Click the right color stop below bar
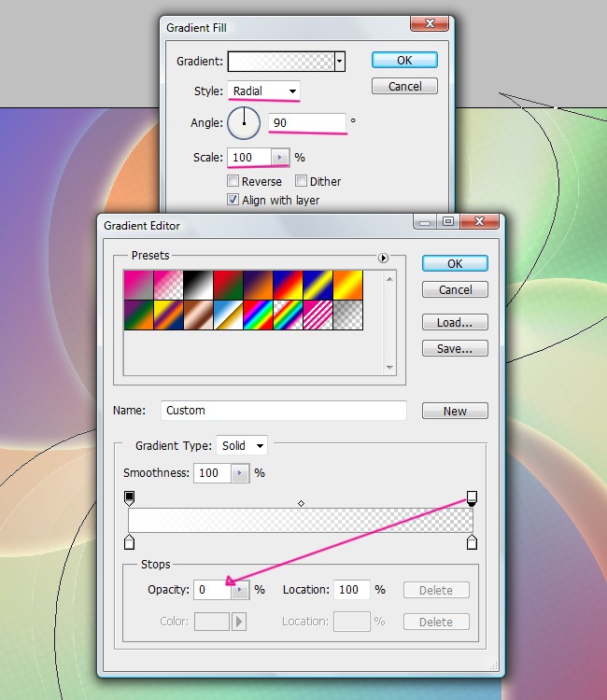 [472, 542]
